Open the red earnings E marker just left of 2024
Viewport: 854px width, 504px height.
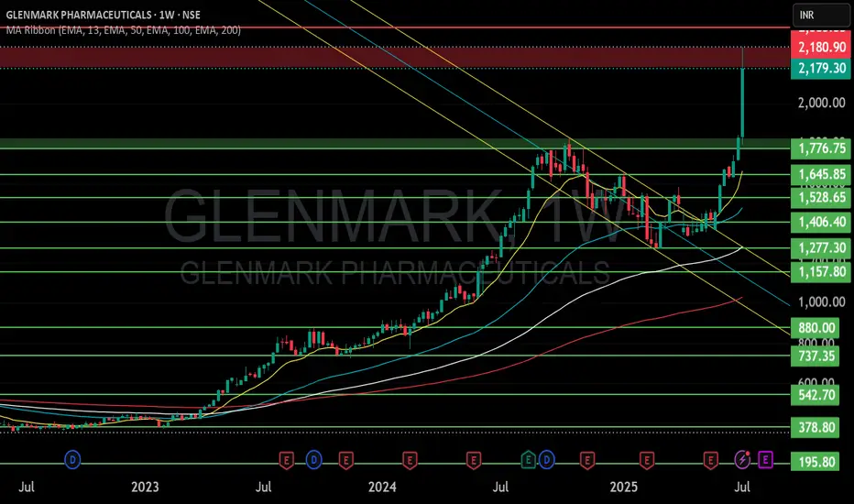[345, 460]
